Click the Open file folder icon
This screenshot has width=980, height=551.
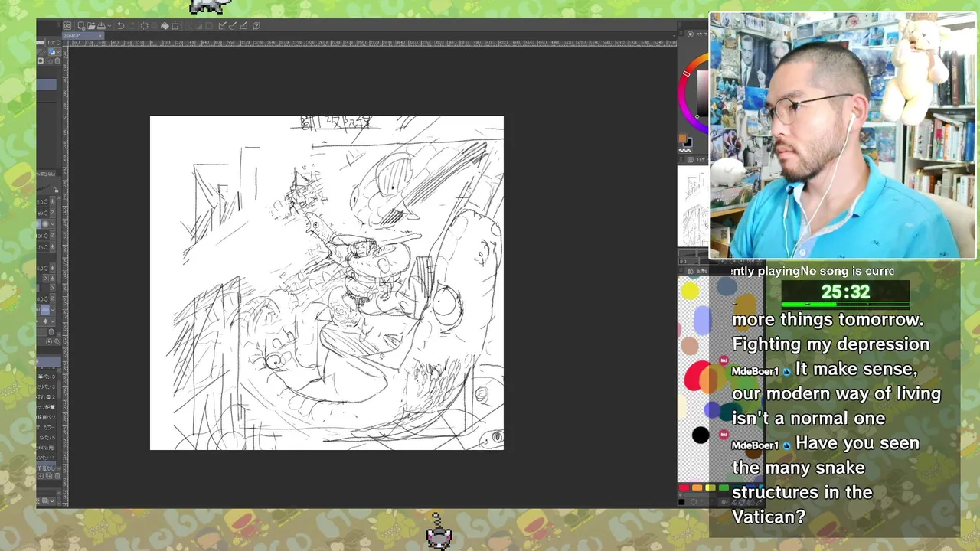91,26
